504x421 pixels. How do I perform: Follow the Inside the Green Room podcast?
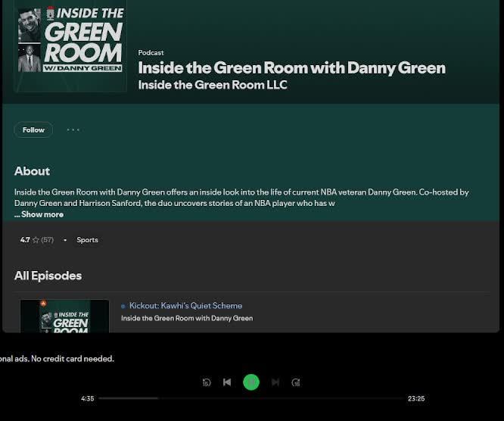(33, 130)
